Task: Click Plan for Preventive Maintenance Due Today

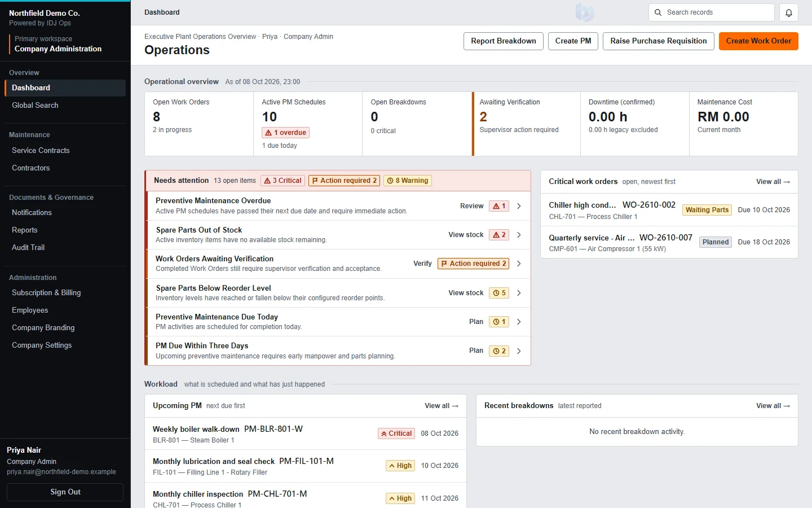Action: [476, 322]
